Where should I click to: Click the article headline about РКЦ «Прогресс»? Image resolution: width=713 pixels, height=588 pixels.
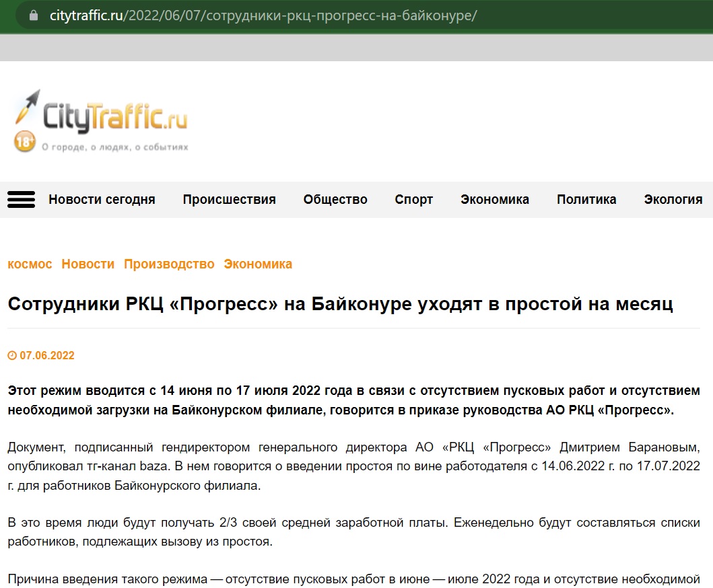340,303
